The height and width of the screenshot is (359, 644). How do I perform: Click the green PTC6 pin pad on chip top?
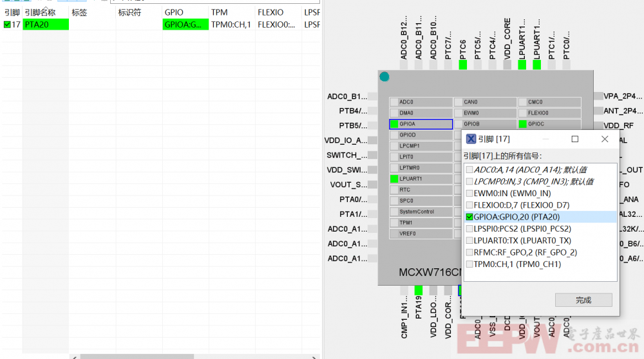(463, 65)
